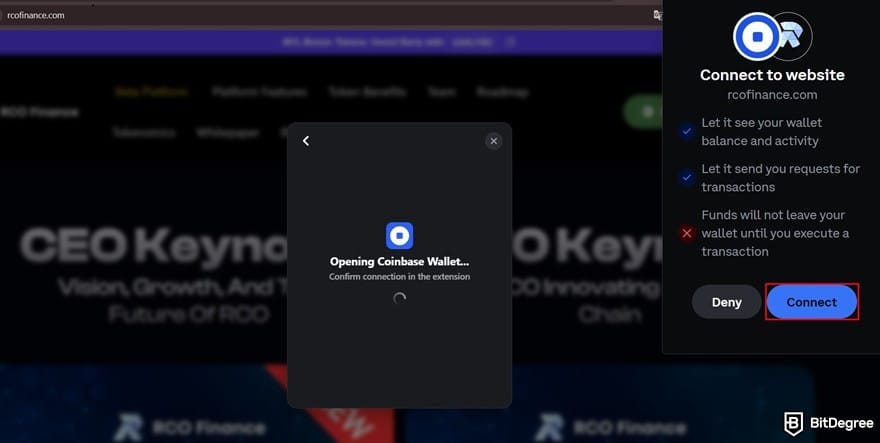Screen dimensions: 880x443
Task: Click the 'Connect to website' heading
Action: click(x=772, y=75)
